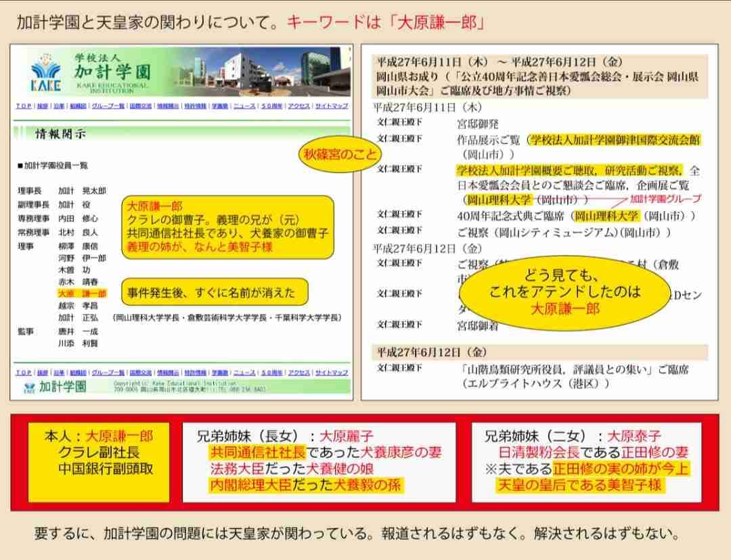Open the グループ一覧 navigation entry

coord(106,106)
